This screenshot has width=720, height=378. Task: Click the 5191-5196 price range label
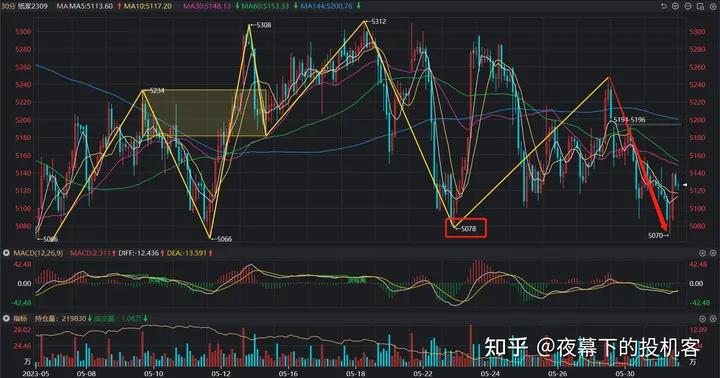[629, 120]
